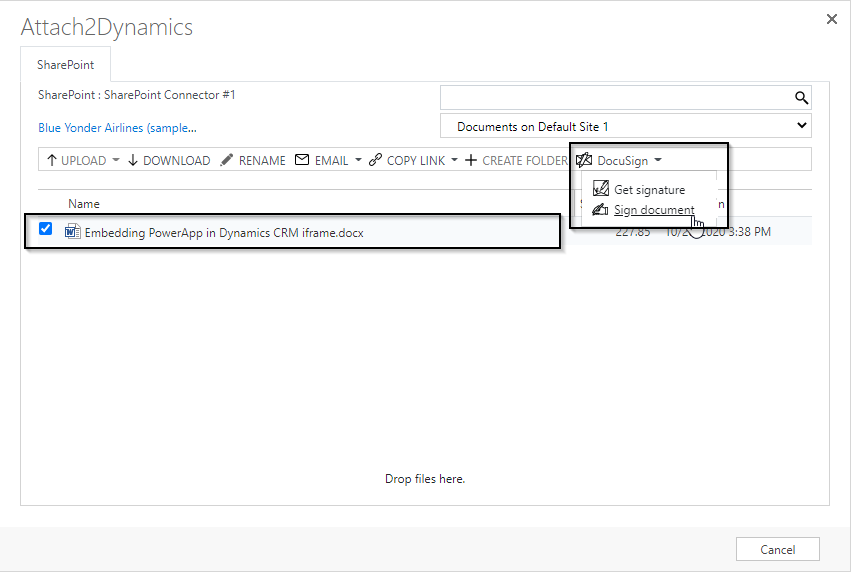Expand the Copy Link dropdown arrow
The width and height of the screenshot is (851, 572).
pyautogui.click(x=455, y=160)
